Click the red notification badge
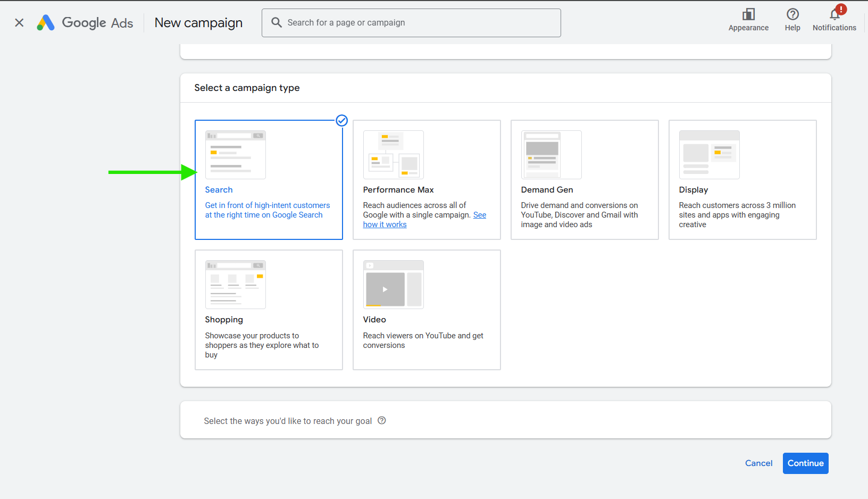Viewport: 868px width, 499px height. coord(841,9)
